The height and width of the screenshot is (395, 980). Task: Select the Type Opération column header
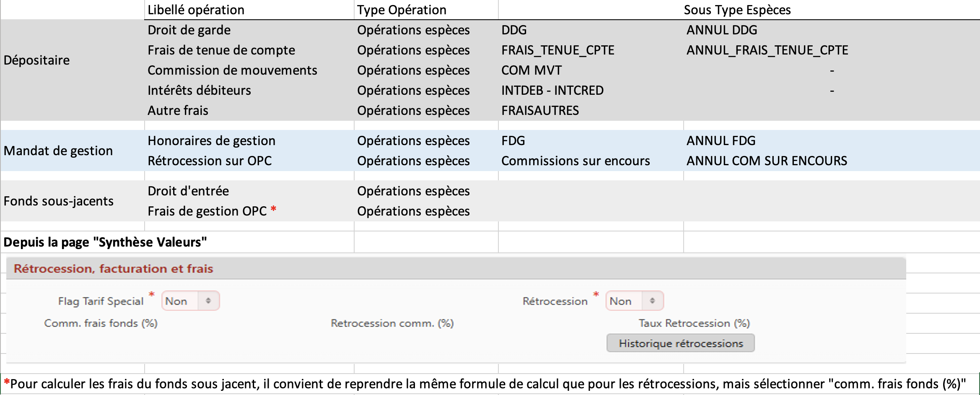(401, 10)
